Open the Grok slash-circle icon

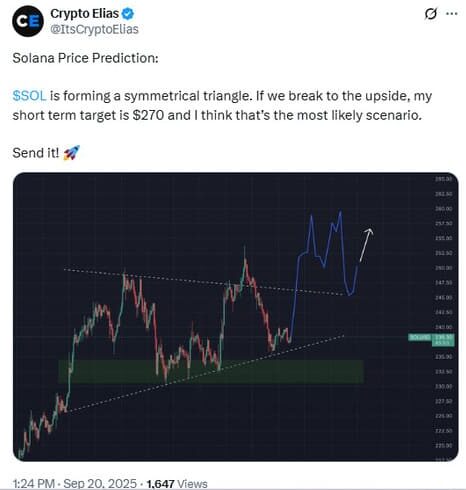click(x=431, y=14)
